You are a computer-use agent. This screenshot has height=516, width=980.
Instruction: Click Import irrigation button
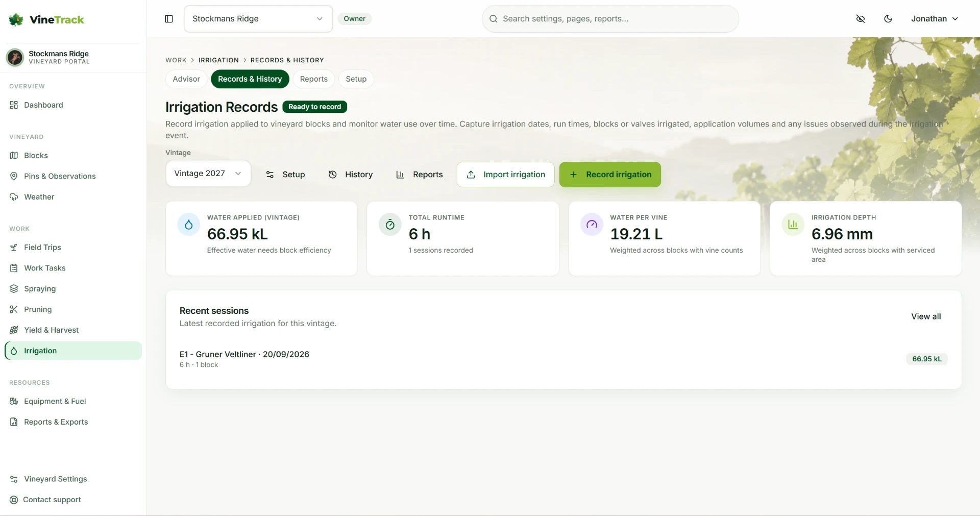[506, 175]
